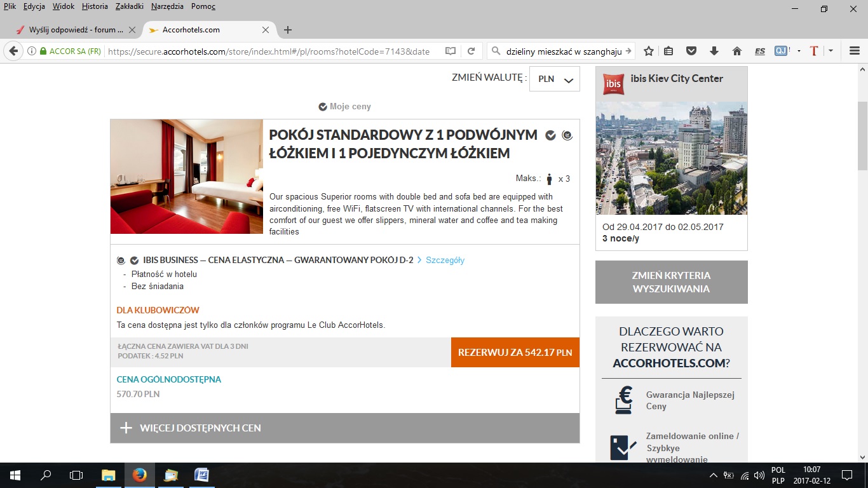Click the search field with 'dzieliny mieszkać'
Image resolution: width=868 pixels, height=488 pixels.
[563, 51]
